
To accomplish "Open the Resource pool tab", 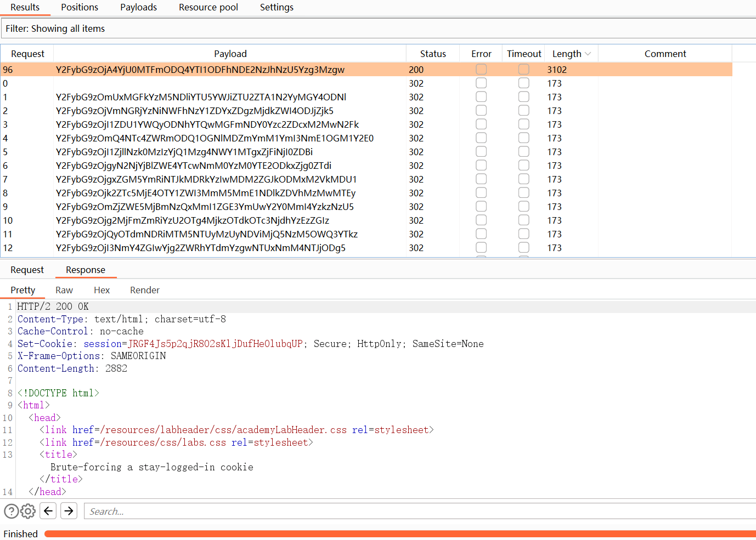I will 208,8.
